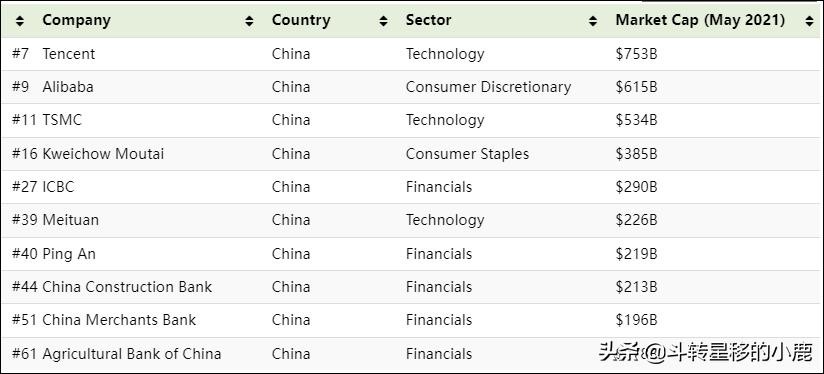Image resolution: width=824 pixels, height=374 pixels.
Task: Click sort arrows beside Country header
Action: pyautogui.click(x=384, y=21)
